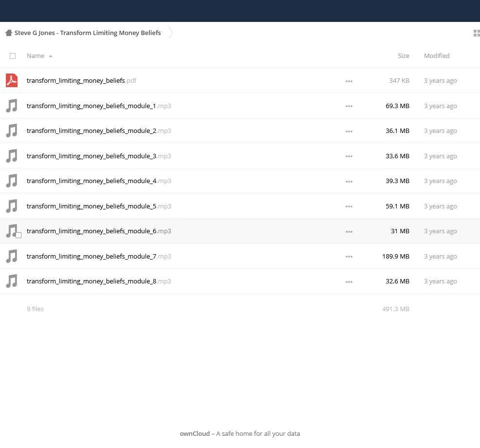Viewport: 480px width, 448px height.
Task: Open transform_limiting_money_beliefs_module_4.mp3
Action: 99,181
